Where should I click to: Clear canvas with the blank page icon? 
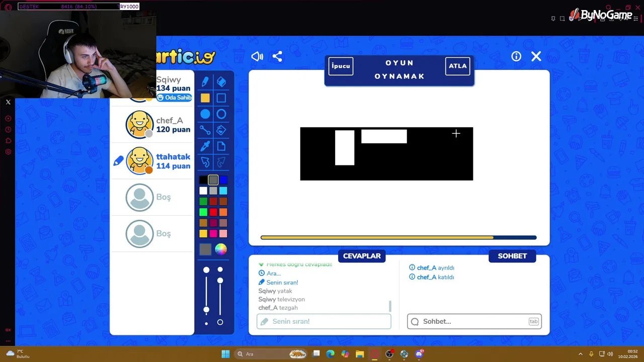pyautogui.click(x=221, y=146)
